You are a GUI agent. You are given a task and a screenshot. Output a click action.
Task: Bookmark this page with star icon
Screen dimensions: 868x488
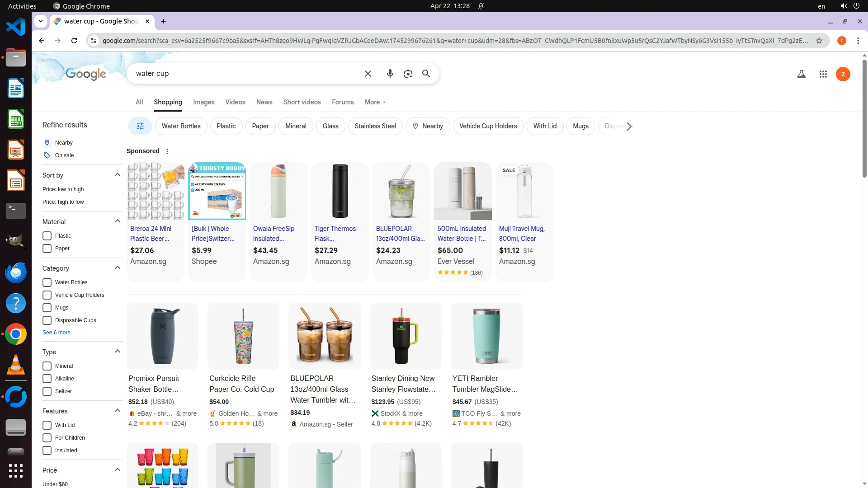[x=819, y=41]
